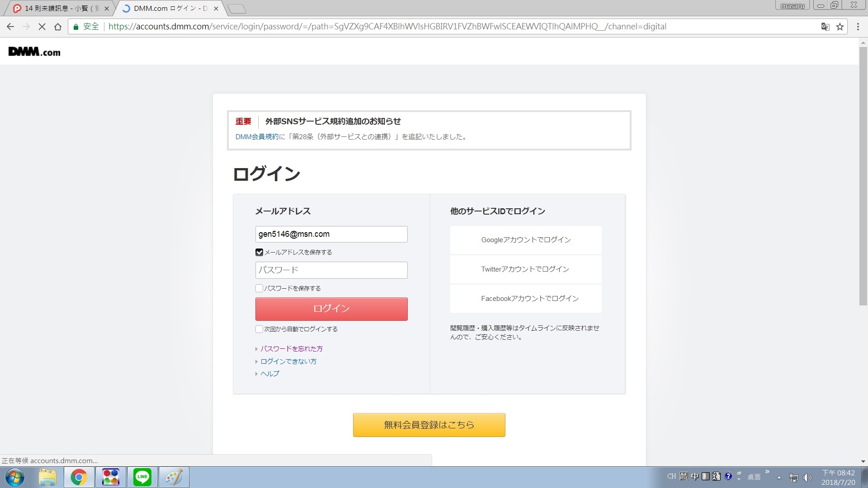The width and height of the screenshot is (868, 488).
Task: Click the 中 input mode indicator
Action: point(695,476)
